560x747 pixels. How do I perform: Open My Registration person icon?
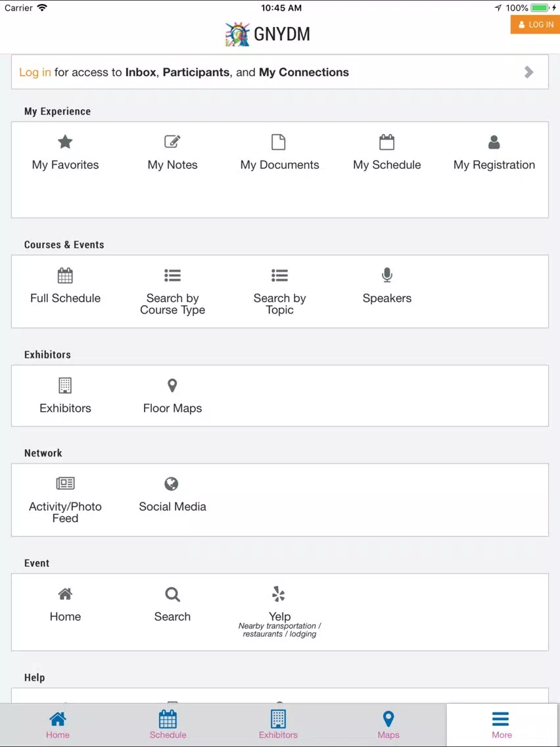tap(494, 142)
